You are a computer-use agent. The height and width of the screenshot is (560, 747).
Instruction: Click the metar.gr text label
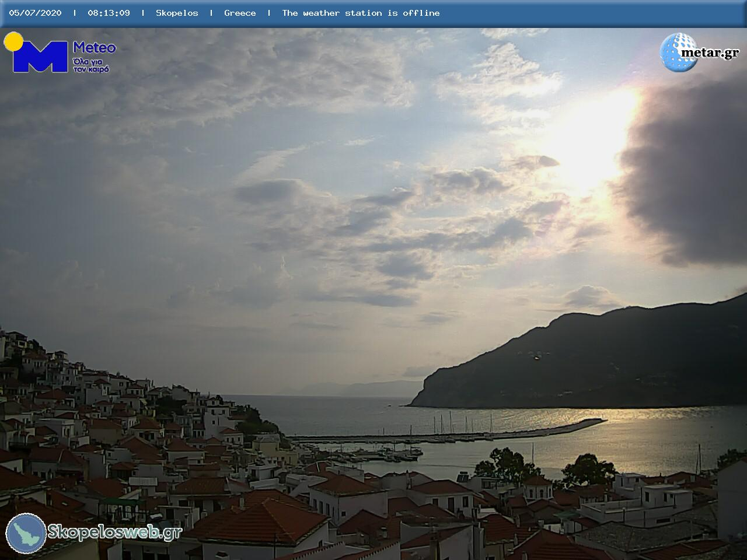pos(710,53)
